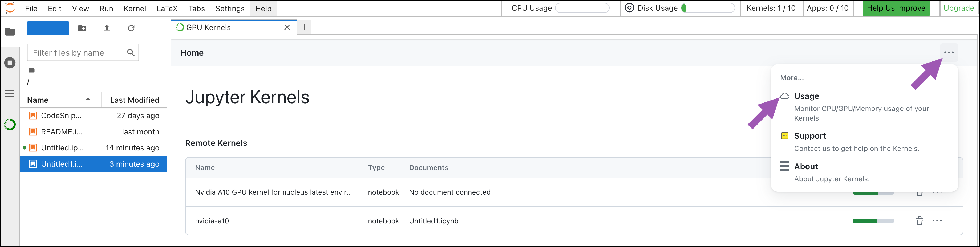Click the Disk Usage progress bar
The height and width of the screenshot is (247, 980).
pyautogui.click(x=708, y=8)
